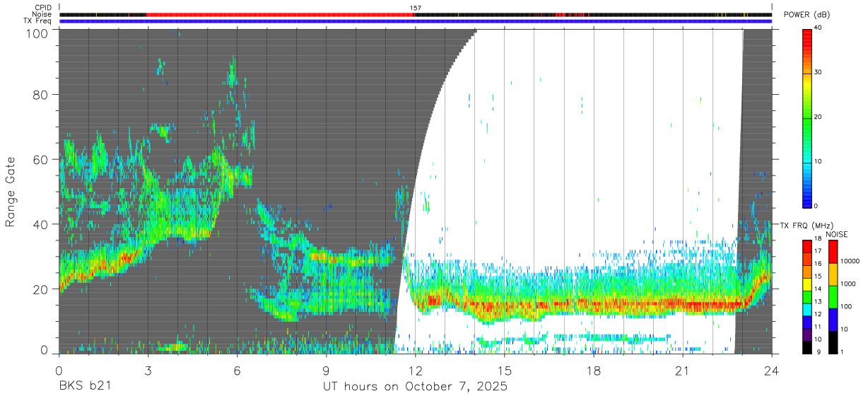This screenshot has width=868, height=401.
Task: Click the x-axis tick label '9'
Action: click(327, 371)
